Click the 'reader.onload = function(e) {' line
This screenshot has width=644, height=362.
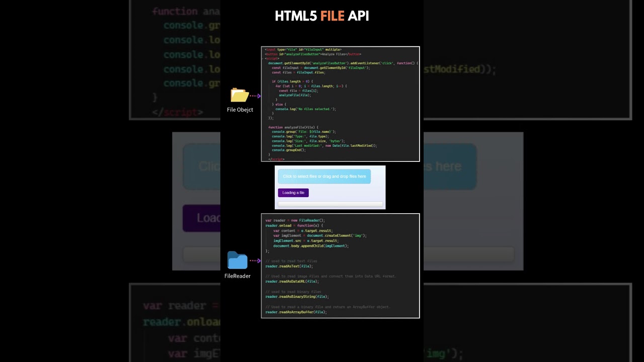pos(294,226)
